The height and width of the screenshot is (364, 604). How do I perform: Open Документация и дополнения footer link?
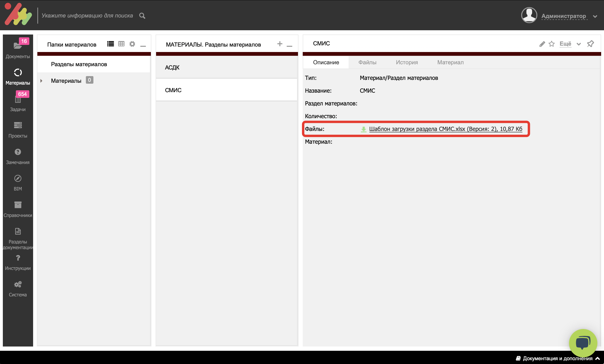coord(557,358)
